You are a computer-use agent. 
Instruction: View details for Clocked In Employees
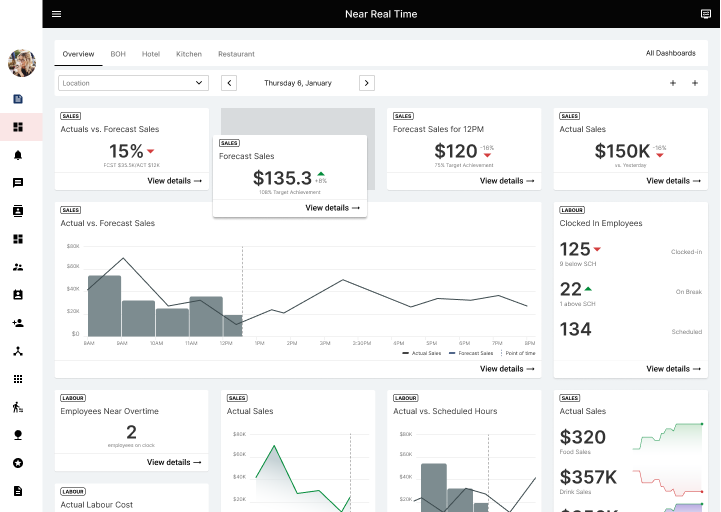pyautogui.click(x=674, y=369)
